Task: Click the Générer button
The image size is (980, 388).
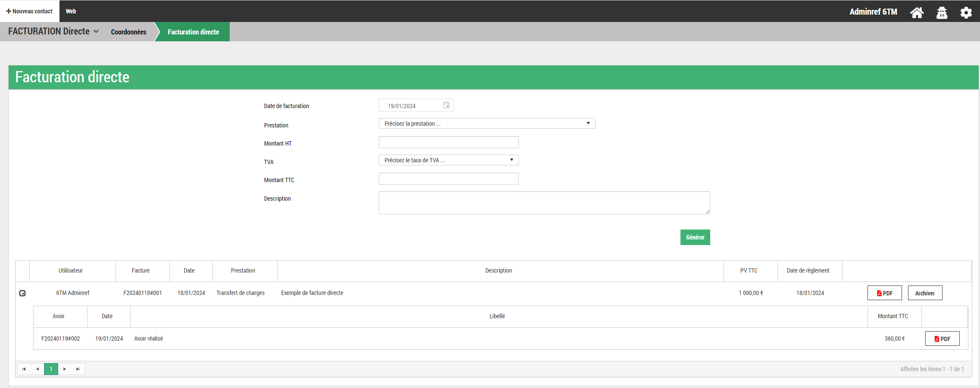Action: (x=695, y=237)
